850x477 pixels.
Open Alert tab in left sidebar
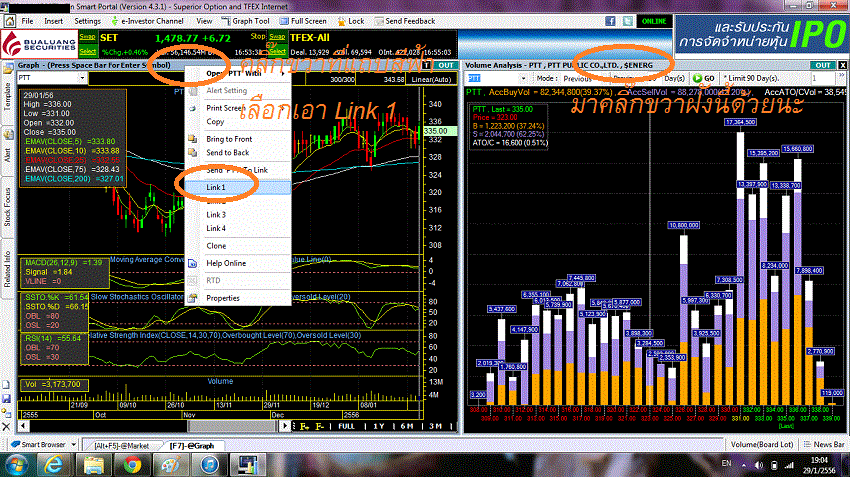tap(7, 154)
